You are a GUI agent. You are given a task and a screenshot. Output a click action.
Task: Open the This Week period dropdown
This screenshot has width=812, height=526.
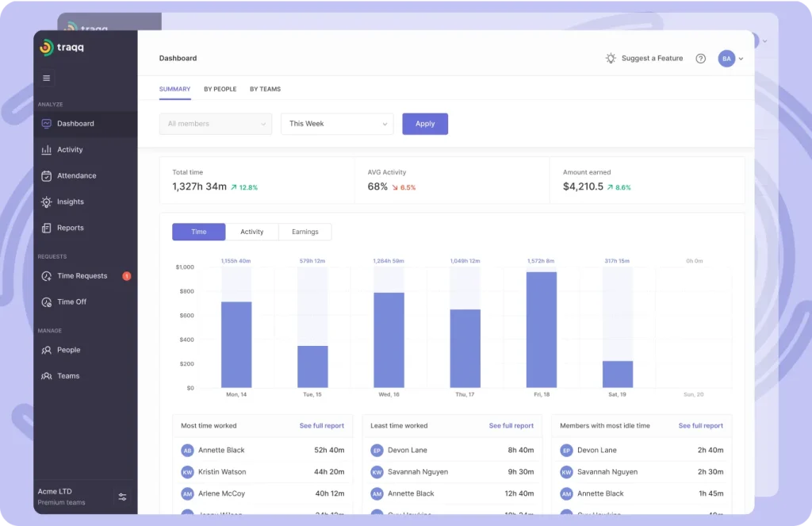[337, 124]
